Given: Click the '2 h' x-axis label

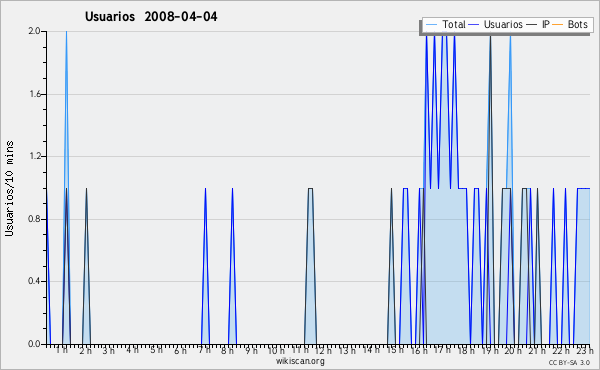Looking at the screenshot, I should pyautogui.click(x=85, y=350).
